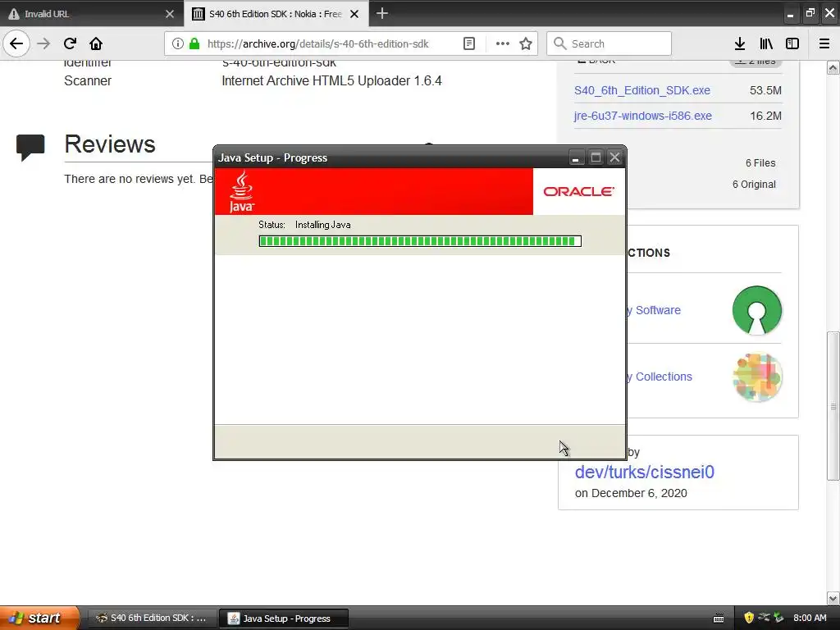Click scrollbar up arrow on page
Screen dimensions: 840x630
pos(833,67)
